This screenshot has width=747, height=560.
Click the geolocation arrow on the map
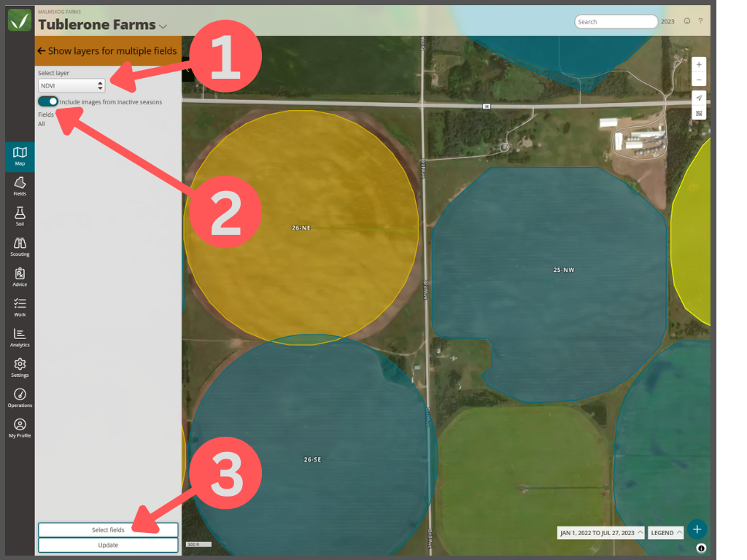[x=698, y=97]
